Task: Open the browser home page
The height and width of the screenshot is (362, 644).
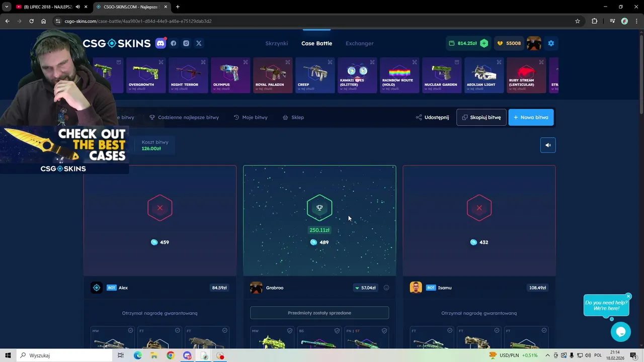Action: tap(44, 21)
